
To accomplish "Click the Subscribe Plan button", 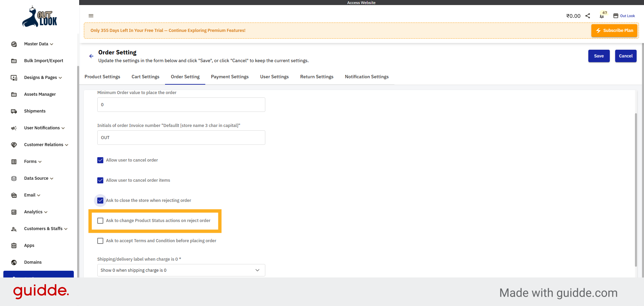I will (x=614, y=30).
